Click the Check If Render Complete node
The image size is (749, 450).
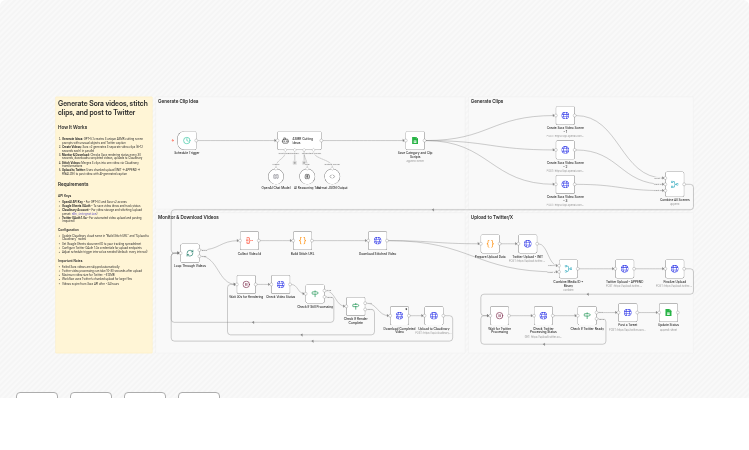[355, 306]
